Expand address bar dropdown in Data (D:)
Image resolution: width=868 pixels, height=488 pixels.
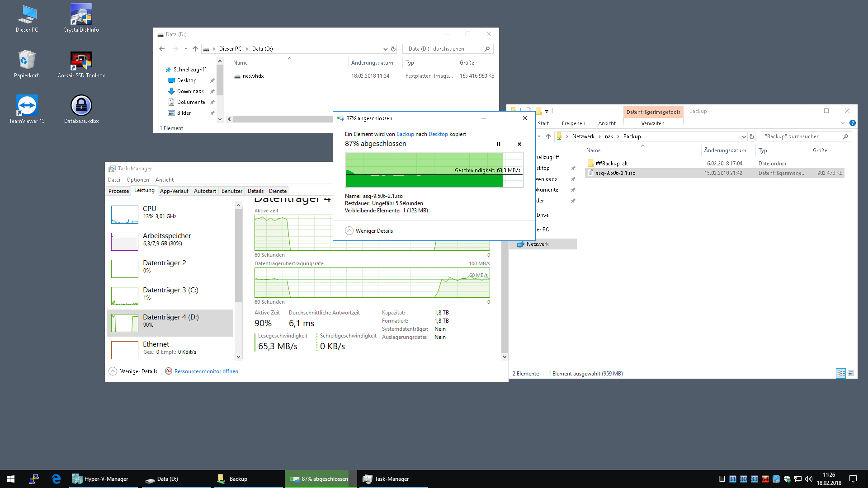[385, 49]
